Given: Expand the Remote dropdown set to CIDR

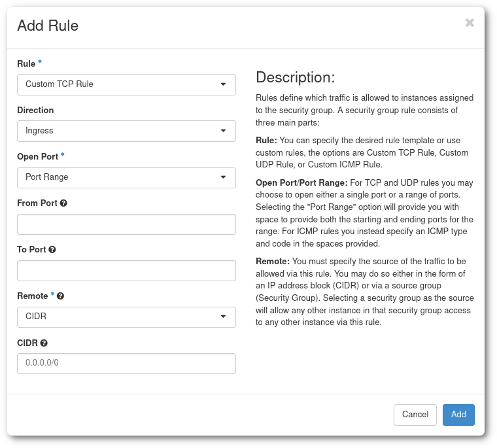Looking at the screenshot, I should point(126,317).
